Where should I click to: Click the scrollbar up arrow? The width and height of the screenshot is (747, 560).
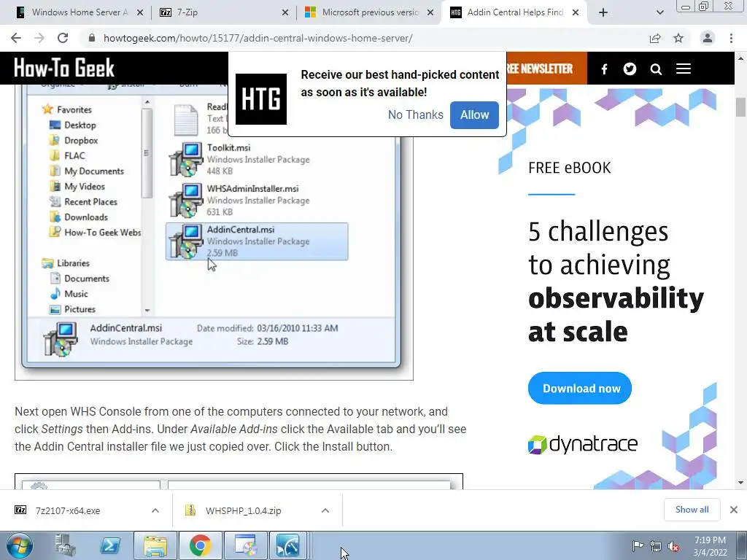[740, 58]
